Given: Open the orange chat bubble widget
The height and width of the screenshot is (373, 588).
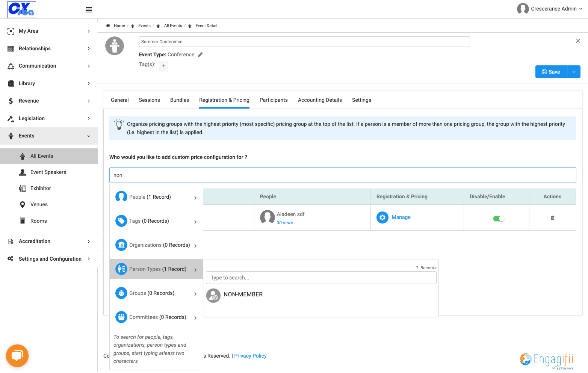Looking at the screenshot, I should [17, 356].
